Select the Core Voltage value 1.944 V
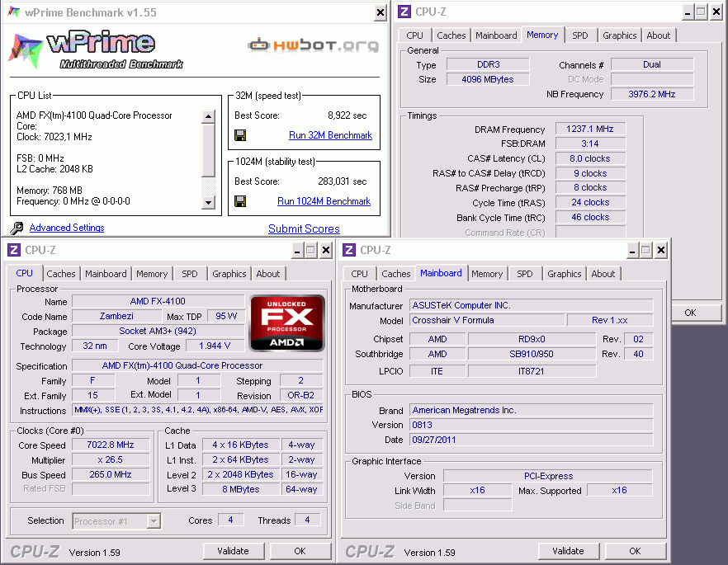The width and height of the screenshot is (728, 565). pos(215,346)
